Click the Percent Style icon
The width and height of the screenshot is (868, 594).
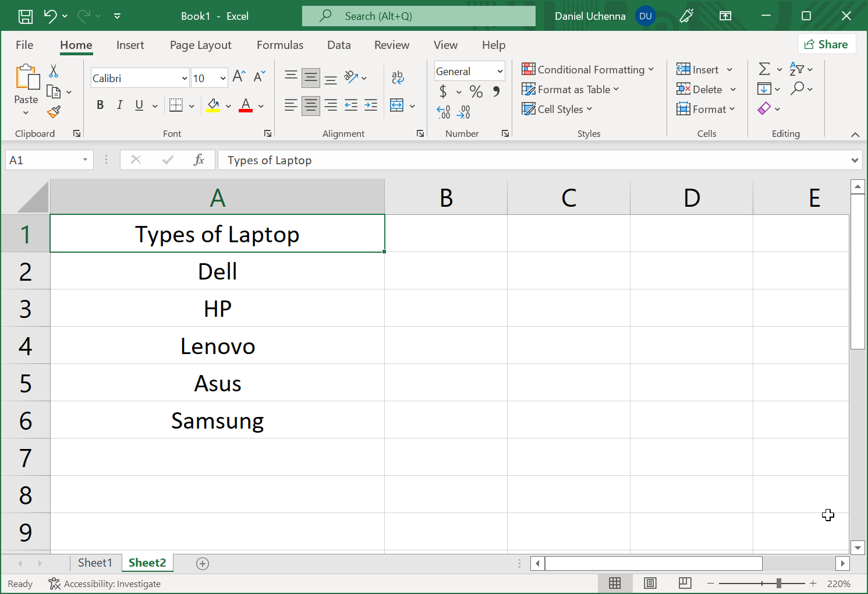[x=476, y=91]
